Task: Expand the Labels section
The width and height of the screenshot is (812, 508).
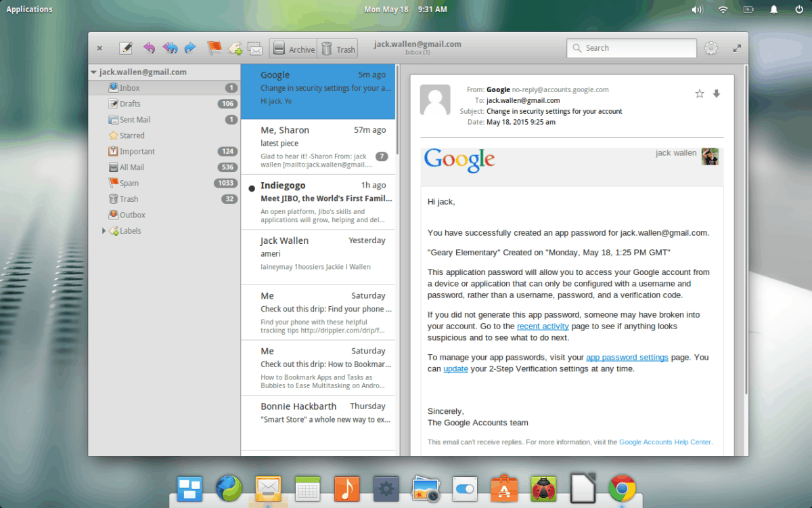Action: click(x=103, y=230)
